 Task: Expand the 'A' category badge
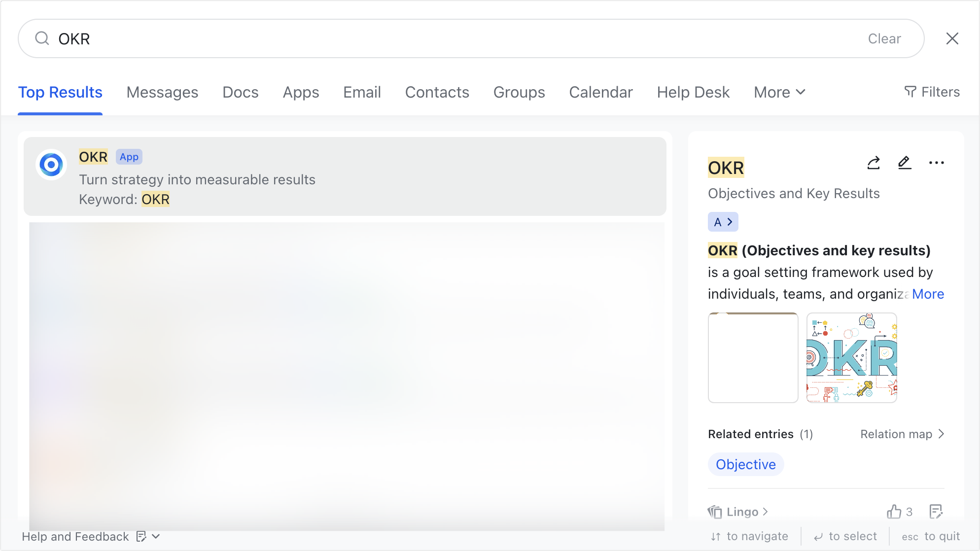(723, 222)
